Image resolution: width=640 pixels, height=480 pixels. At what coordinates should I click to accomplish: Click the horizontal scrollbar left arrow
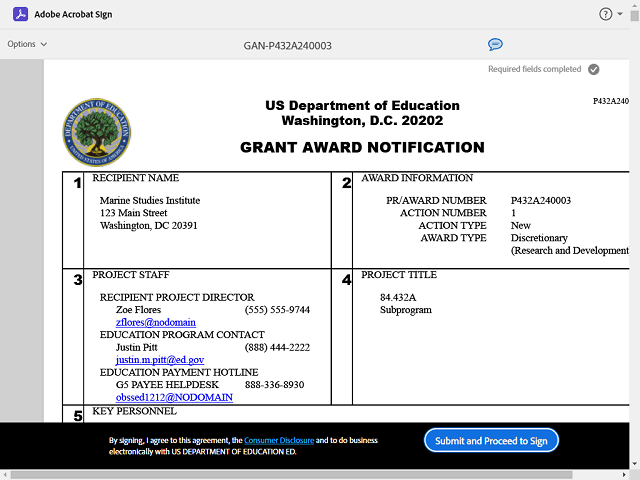[4, 475]
